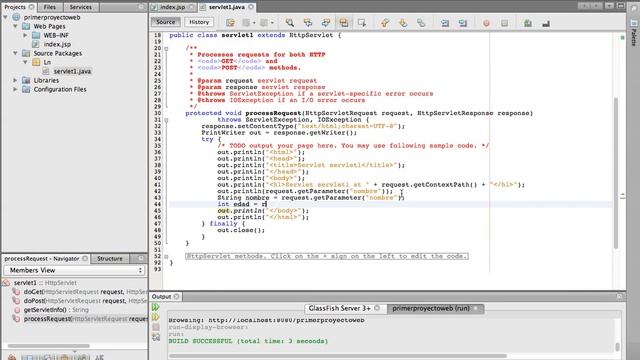Screen dimensions: 640x360
Task: Open index.jsp in project tree
Action: click(57, 44)
